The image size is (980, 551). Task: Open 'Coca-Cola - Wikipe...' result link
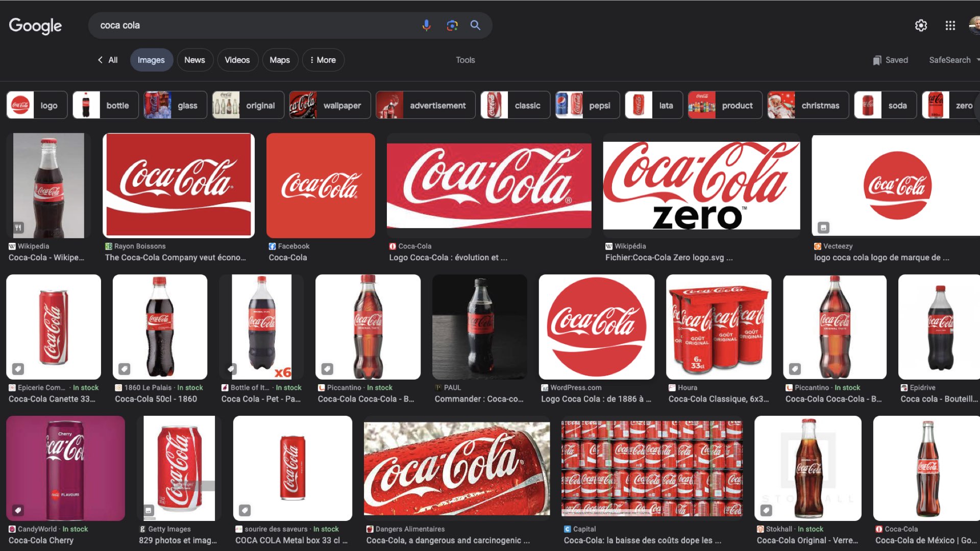tap(46, 258)
